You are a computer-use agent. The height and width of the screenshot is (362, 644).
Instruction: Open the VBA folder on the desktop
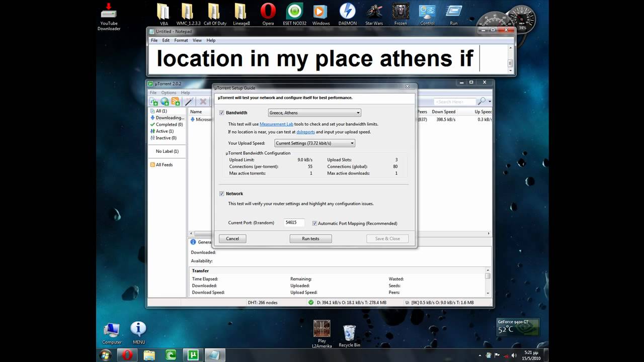pos(164,15)
